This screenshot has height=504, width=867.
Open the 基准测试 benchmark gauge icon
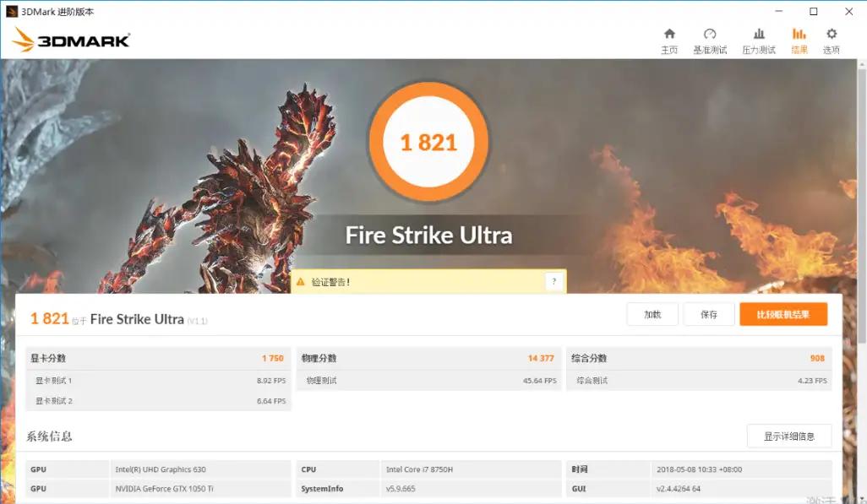click(710, 35)
